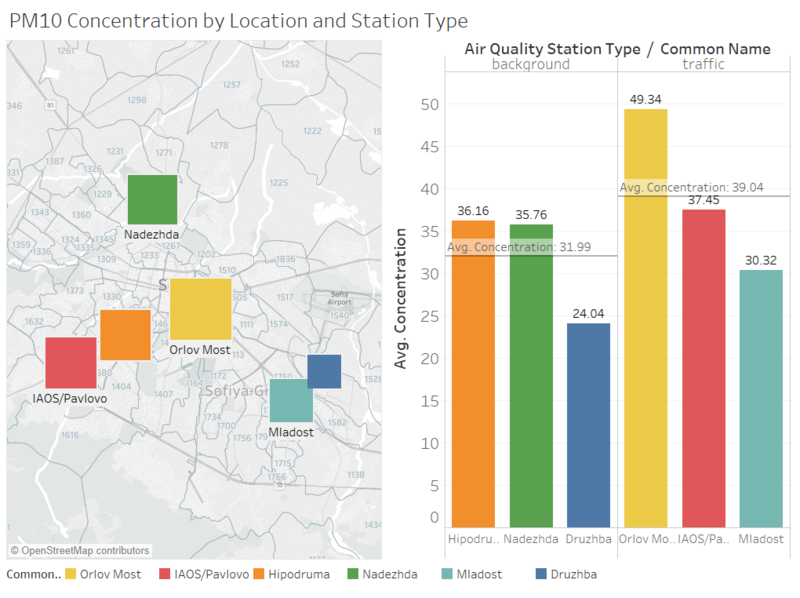This screenshot has height=598, width=800.
Task: Select the dark blue Druzhba map square
Action: pyautogui.click(x=324, y=371)
